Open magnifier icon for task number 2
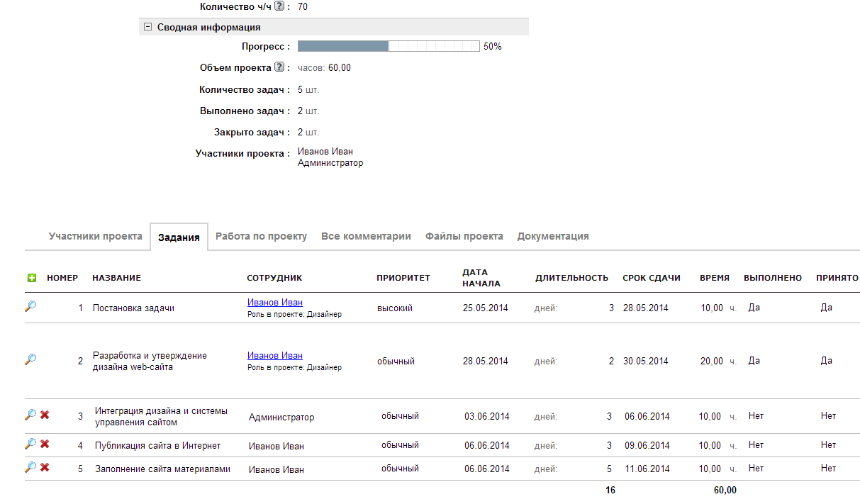 coord(30,359)
